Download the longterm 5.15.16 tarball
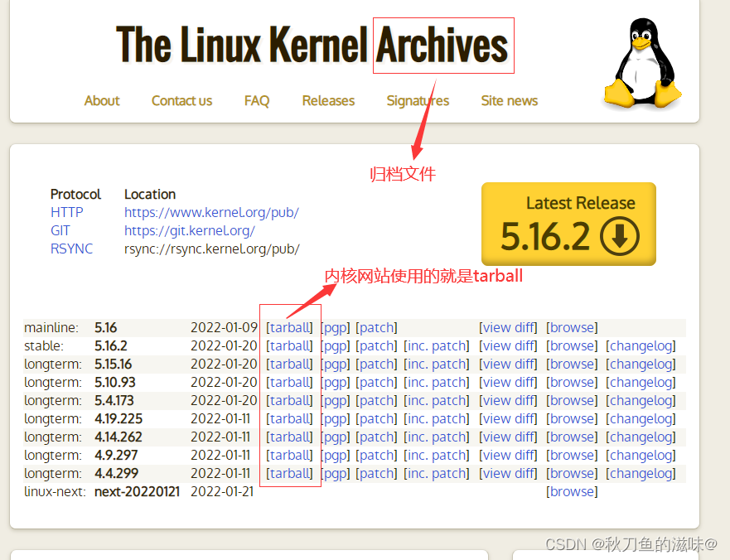Screen dimensions: 730x560 289,364
